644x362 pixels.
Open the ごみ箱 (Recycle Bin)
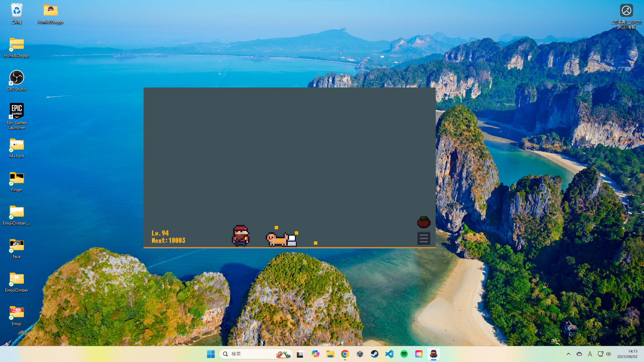[x=16, y=10]
